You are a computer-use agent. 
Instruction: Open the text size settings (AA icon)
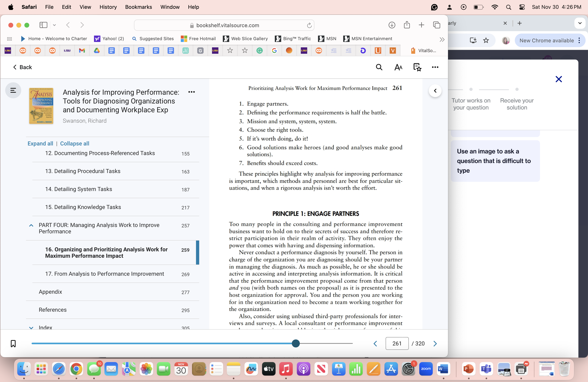click(x=398, y=67)
